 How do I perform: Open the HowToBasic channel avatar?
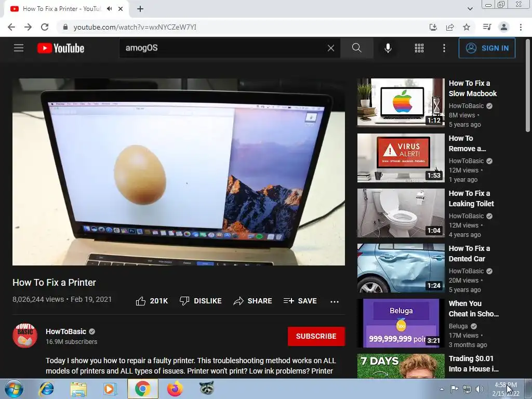25,336
